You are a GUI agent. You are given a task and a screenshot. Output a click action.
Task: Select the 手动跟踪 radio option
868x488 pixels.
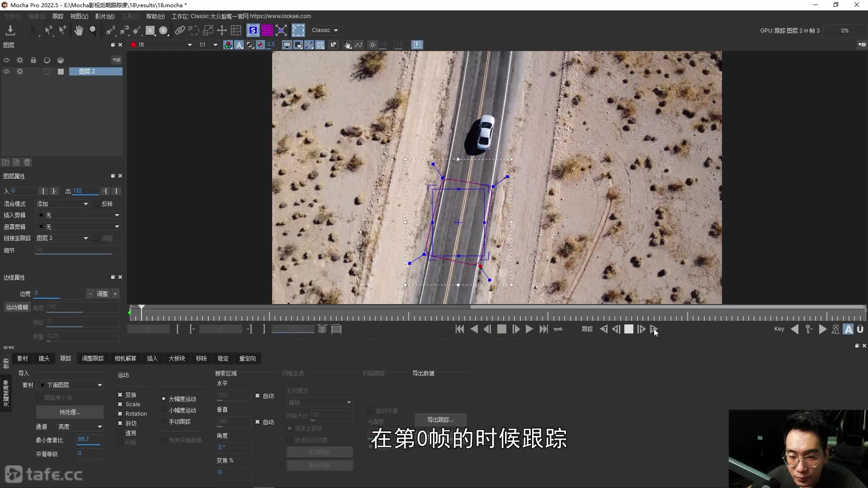164,422
